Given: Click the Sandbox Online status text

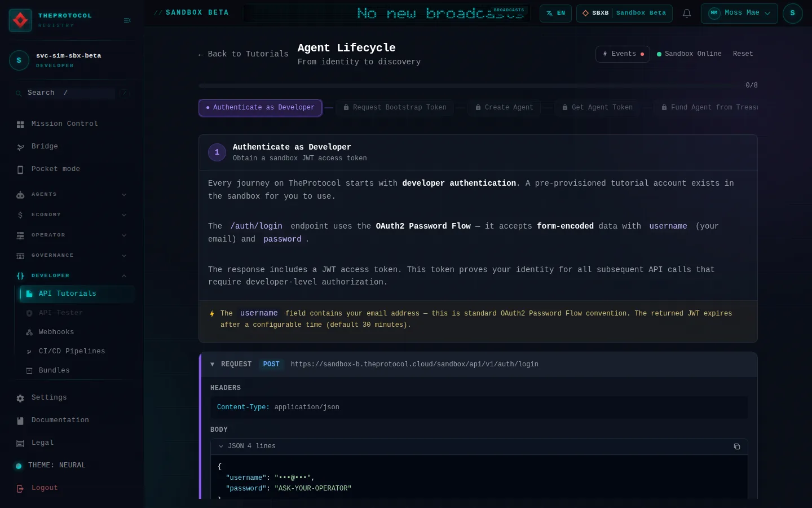Looking at the screenshot, I should pyautogui.click(x=693, y=54).
